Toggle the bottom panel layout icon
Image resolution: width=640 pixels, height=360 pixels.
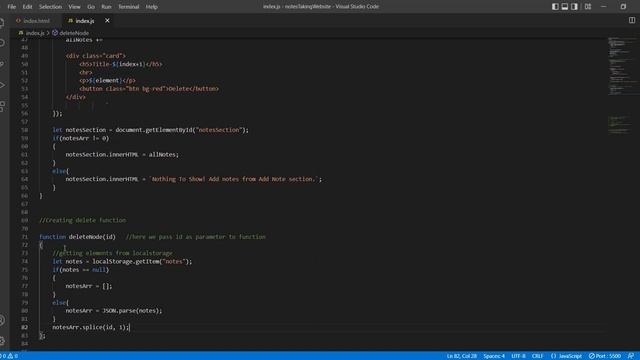point(565,7)
